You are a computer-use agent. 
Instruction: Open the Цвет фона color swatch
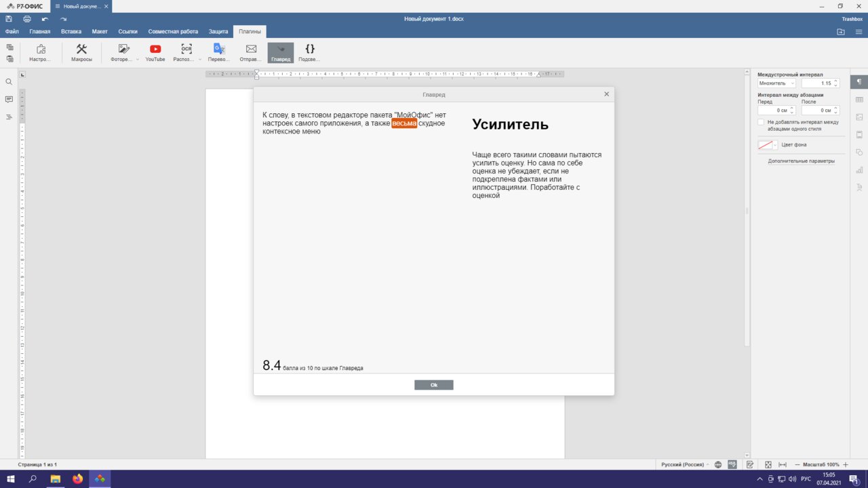click(767, 145)
